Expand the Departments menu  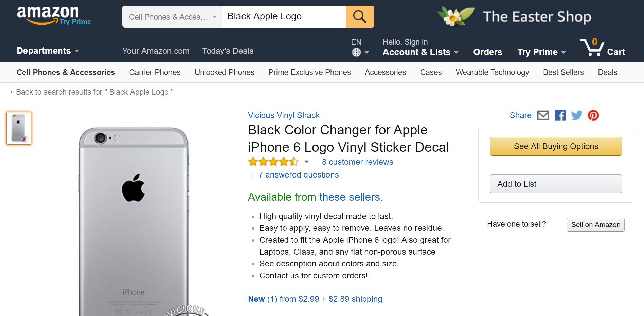click(48, 51)
